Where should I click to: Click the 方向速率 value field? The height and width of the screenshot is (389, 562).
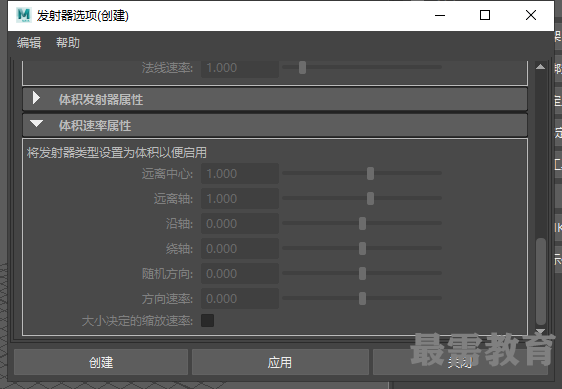pyautogui.click(x=240, y=299)
